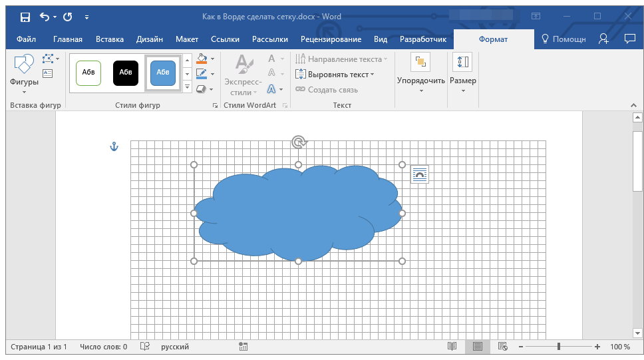Switch to Web Layout view
The image size is (644, 360).
point(503,347)
